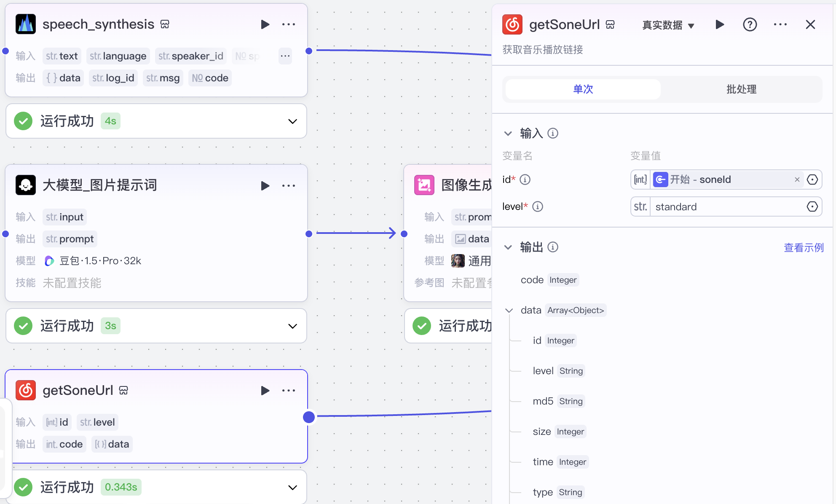Click the help icon in the getSoneUrl panel
Screen dimensions: 836x504
point(750,24)
